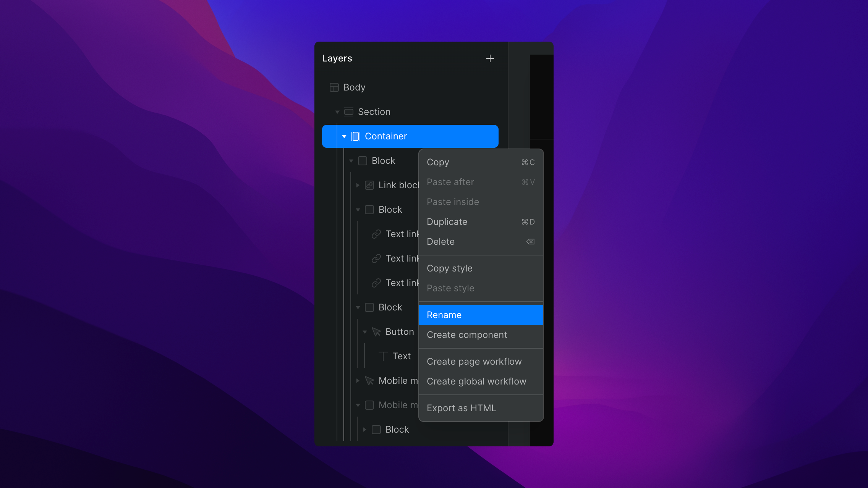The image size is (868, 488).
Task: Select the Container layer label
Action: 386,136
